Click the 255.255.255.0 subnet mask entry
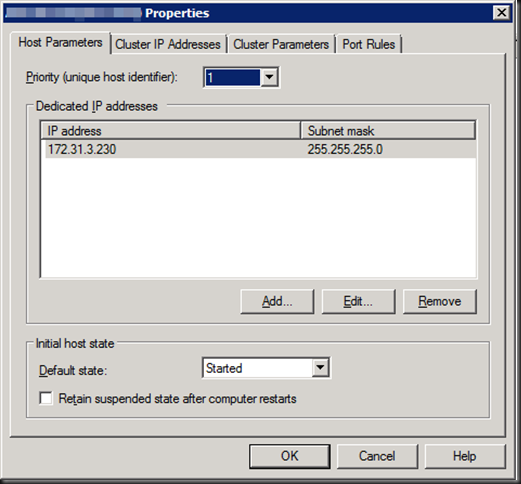 tap(345, 149)
